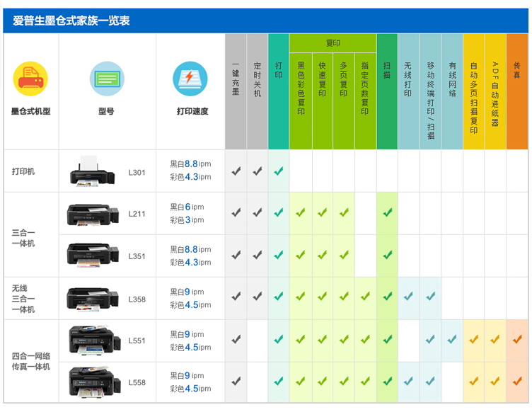Click the L551 有线网络 checkmark
532x412 pixels.
452,339
